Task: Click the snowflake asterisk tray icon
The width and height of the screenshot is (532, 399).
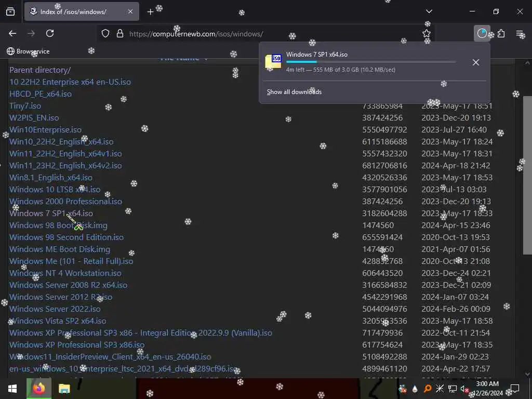Action: point(440,389)
